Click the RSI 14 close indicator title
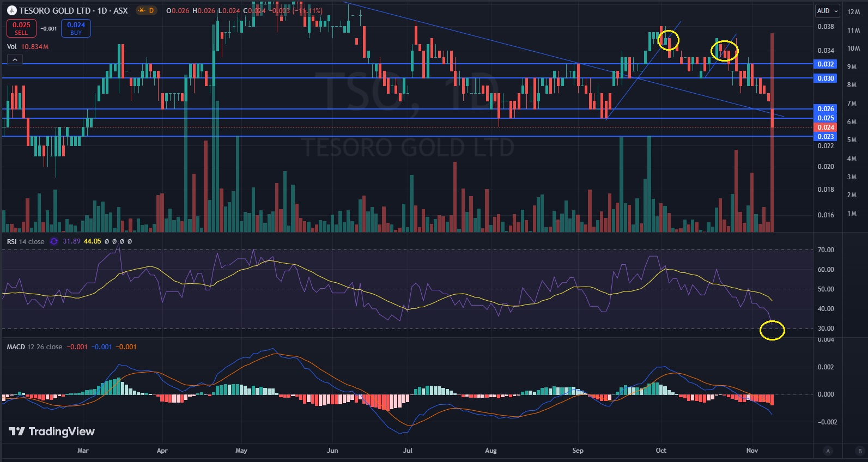Image resolution: width=868 pixels, height=462 pixels. coord(26,241)
